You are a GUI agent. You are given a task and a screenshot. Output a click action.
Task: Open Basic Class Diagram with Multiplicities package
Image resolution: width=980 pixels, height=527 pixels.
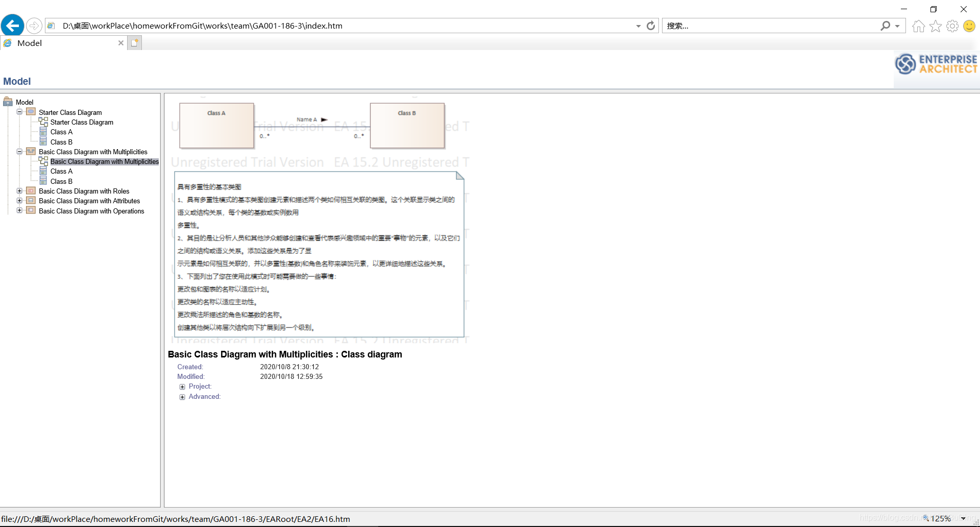pos(93,152)
